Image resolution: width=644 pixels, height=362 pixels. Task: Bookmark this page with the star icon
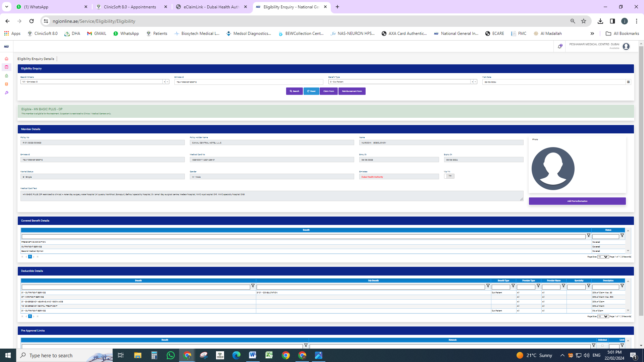coord(584,21)
